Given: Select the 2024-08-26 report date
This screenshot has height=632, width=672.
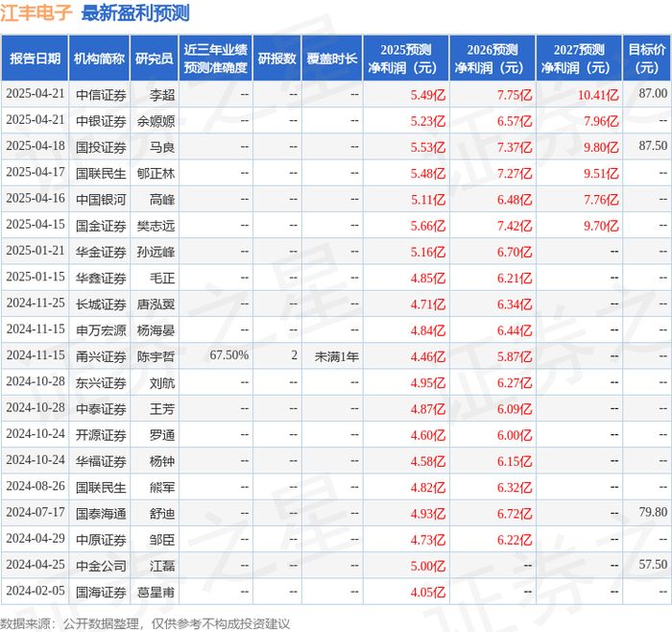Looking at the screenshot, I should [x=36, y=486].
